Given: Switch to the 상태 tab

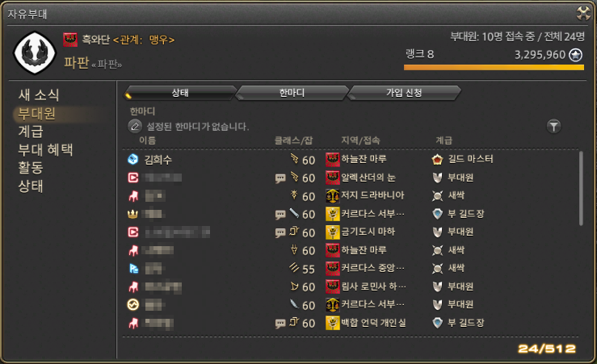Looking at the screenshot, I should click(180, 93).
